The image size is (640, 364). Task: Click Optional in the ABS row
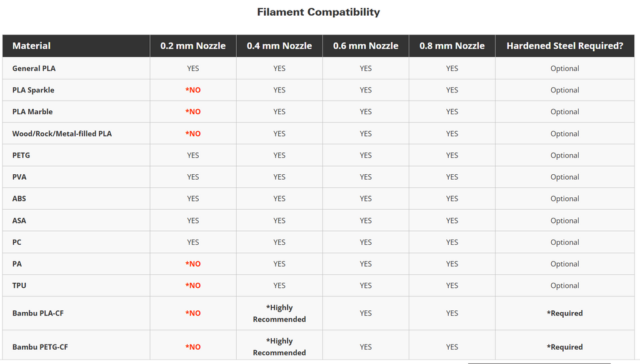(565, 199)
